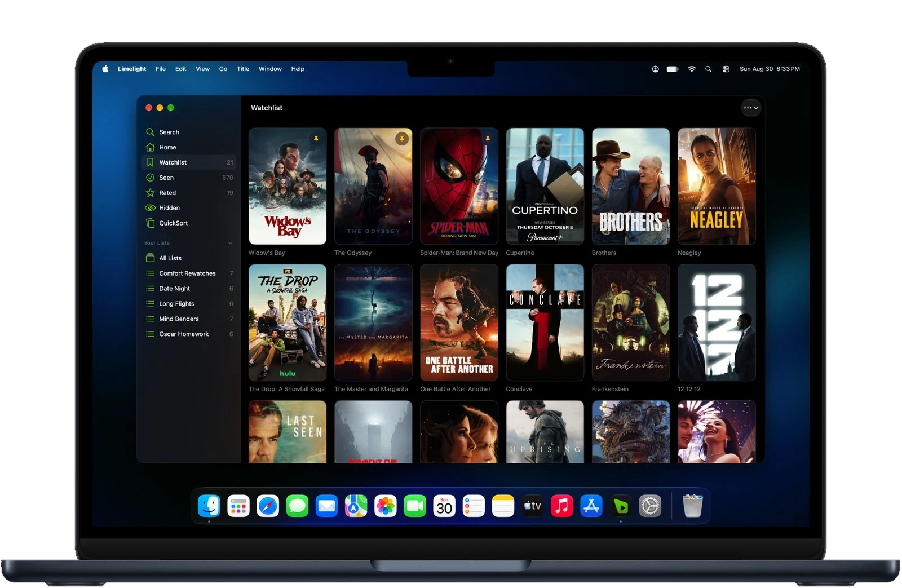Open Messages in the Dock
This screenshot has height=588, width=902.
pos(297,506)
